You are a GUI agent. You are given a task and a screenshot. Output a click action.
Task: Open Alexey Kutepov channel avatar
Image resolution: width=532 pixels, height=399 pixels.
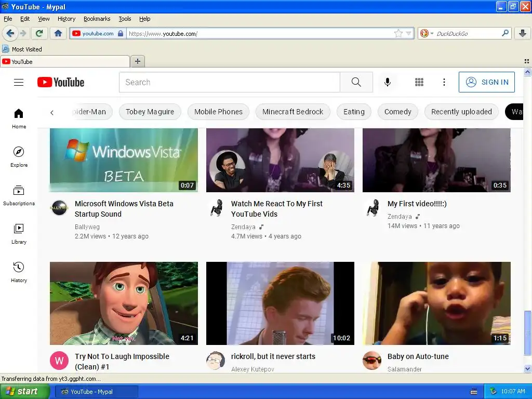pos(216,361)
